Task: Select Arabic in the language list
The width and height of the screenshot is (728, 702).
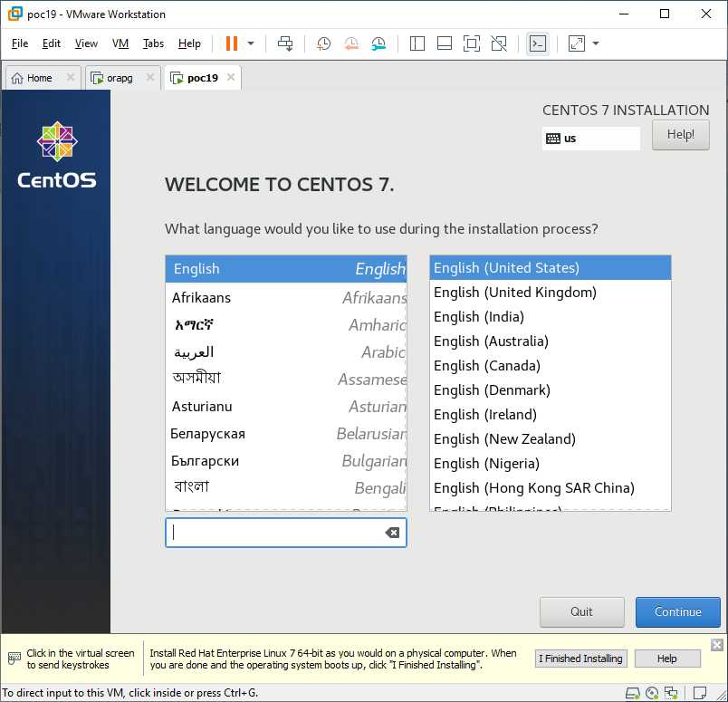Action: [x=286, y=352]
